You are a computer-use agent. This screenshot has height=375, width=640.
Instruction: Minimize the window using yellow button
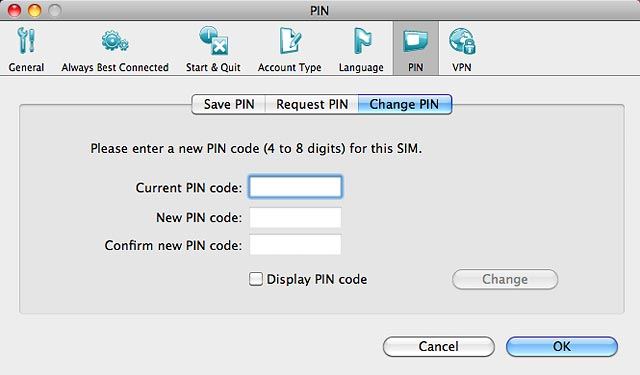[35, 10]
